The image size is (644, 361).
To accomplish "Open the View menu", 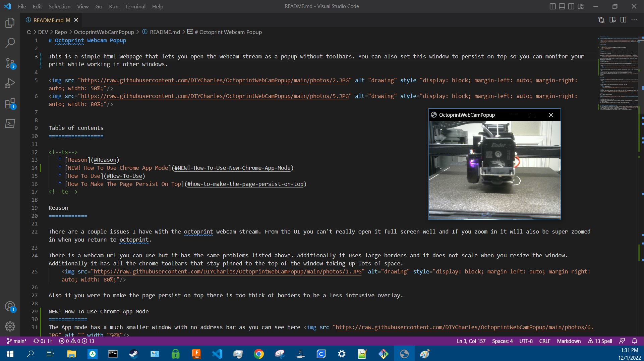I will 83,6.
